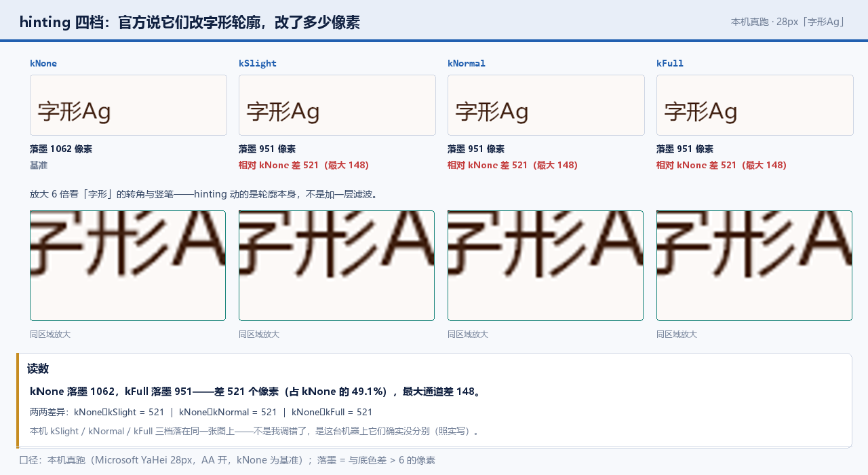Select the kSlight column label
868x475 pixels.
(x=258, y=63)
